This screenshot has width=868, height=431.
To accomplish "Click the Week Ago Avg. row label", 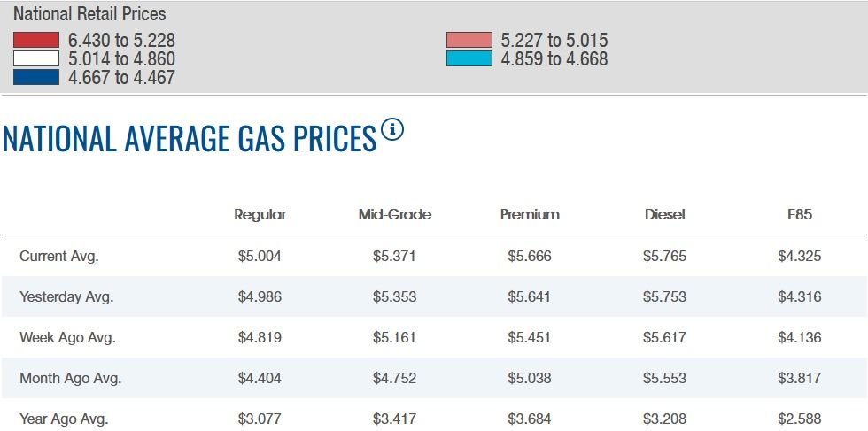I will 67,337.
